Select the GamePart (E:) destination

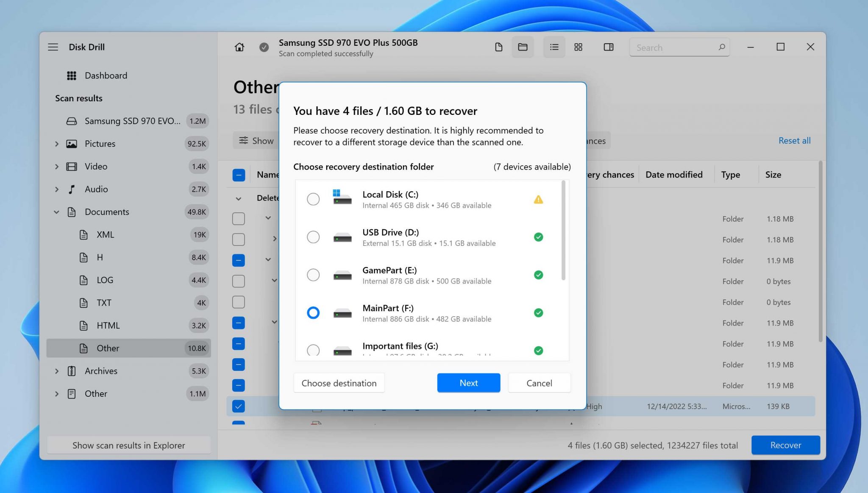coord(313,275)
